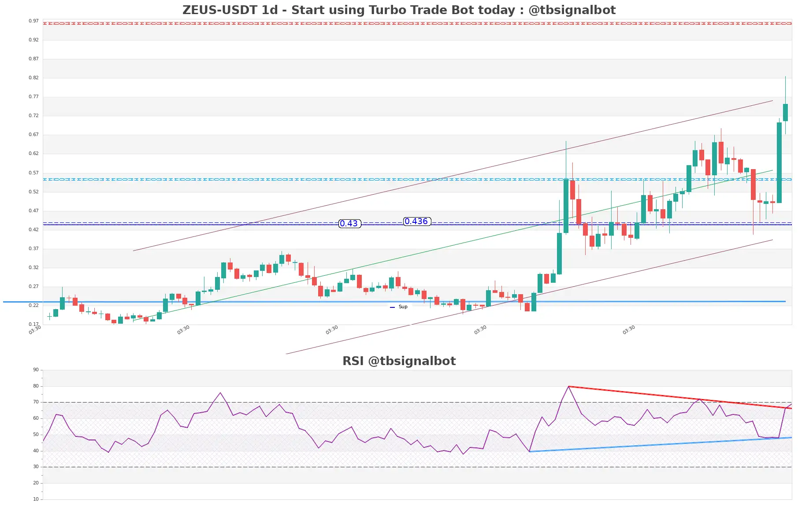Click the 0.52 price axis label
The height and width of the screenshot is (532, 798).
click(33, 192)
